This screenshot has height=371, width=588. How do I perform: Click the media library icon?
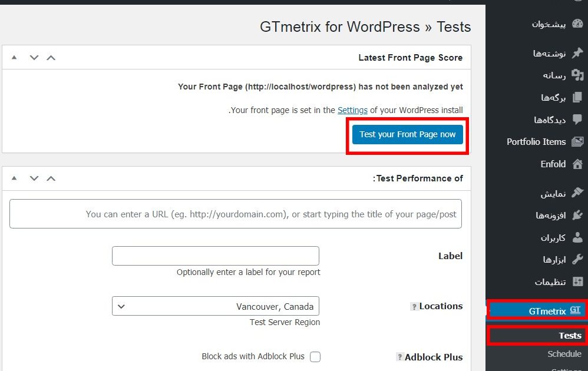[x=577, y=75]
